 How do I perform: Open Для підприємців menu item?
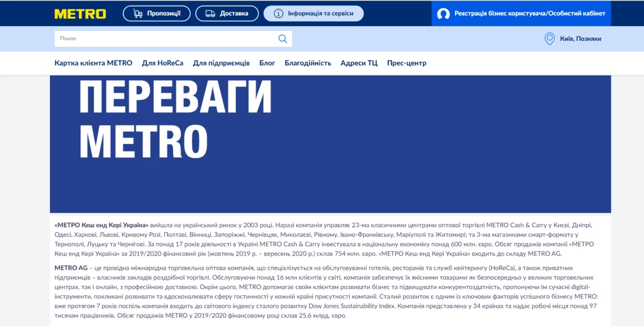pos(221,63)
